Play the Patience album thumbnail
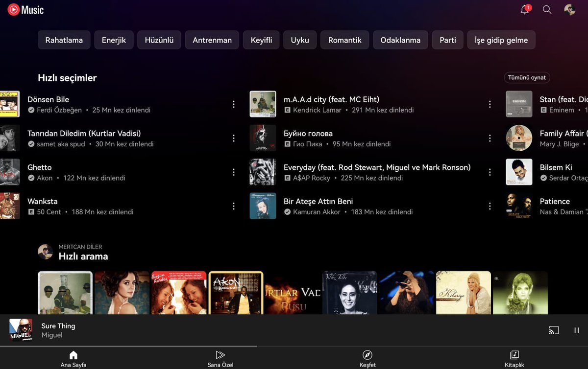The width and height of the screenshot is (588, 369). [x=519, y=206]
